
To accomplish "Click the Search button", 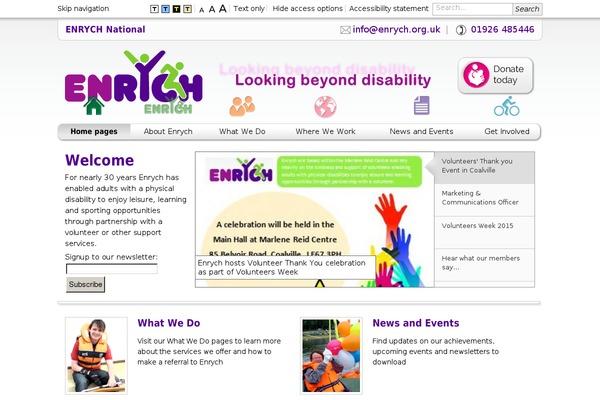I will click(527, 9).
